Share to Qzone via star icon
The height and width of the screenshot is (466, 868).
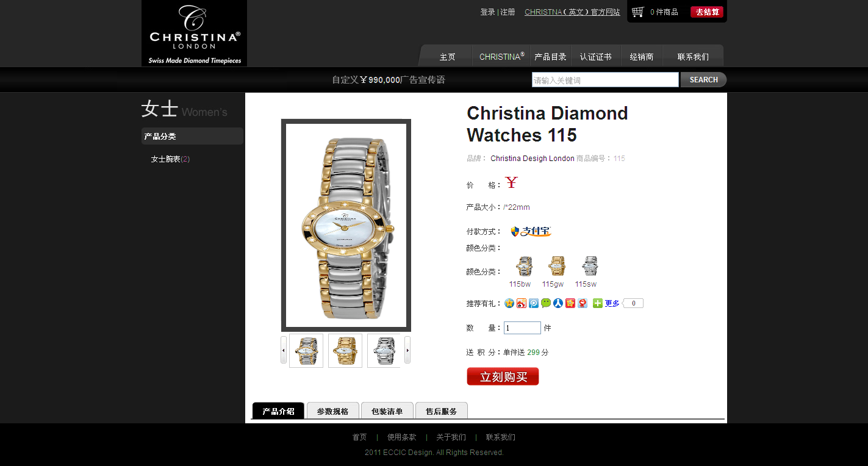pos(509,303)
